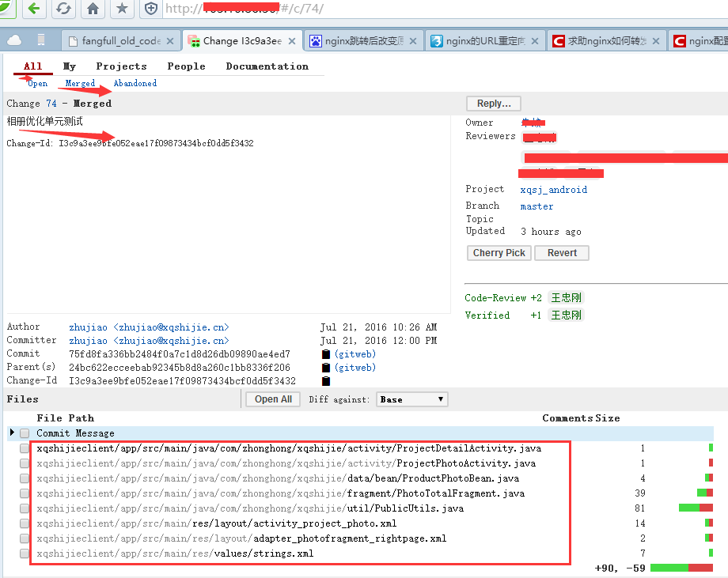The image size is (728, 578).
Task: Click the mobile device icon in tab bar
Action: (x=41, y=40)
